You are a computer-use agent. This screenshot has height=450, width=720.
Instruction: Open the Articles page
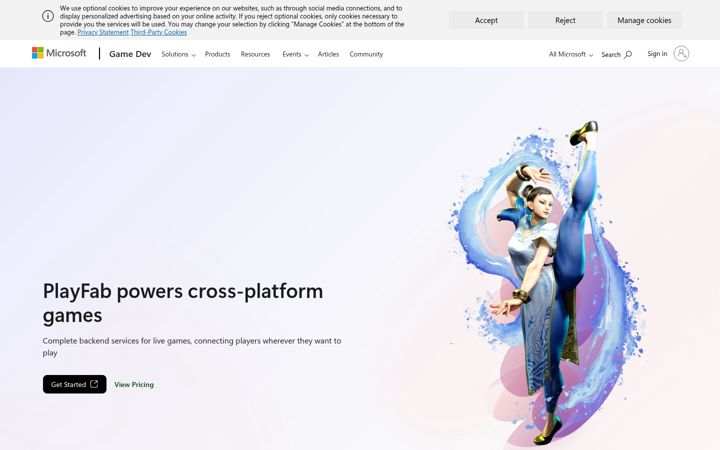coord(328,54)
